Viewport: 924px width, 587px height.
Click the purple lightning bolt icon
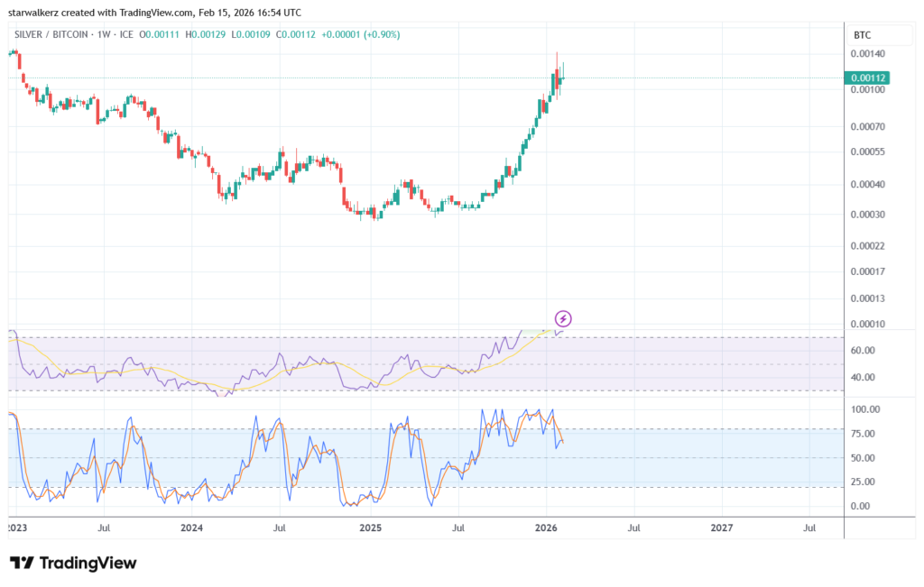coord(563,318)
